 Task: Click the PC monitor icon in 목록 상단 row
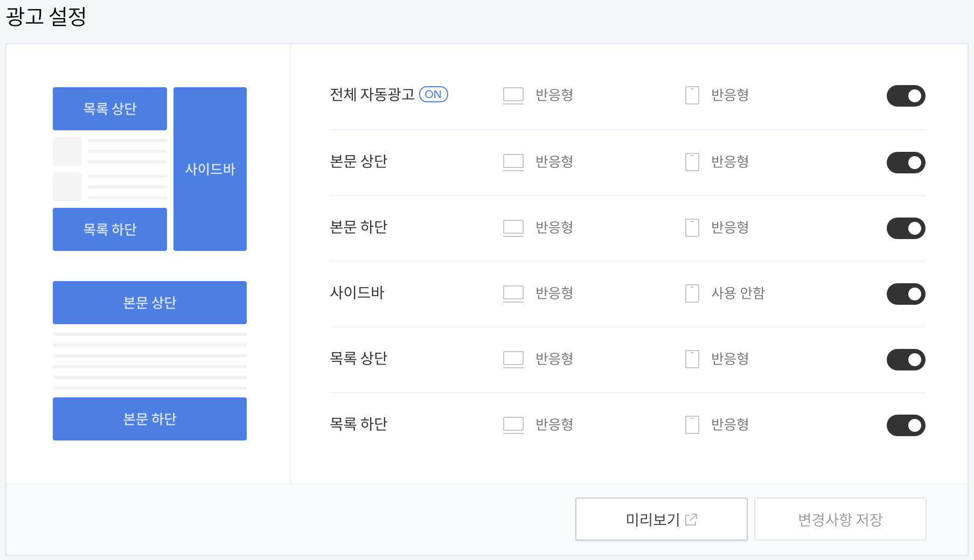click(513, 359)
